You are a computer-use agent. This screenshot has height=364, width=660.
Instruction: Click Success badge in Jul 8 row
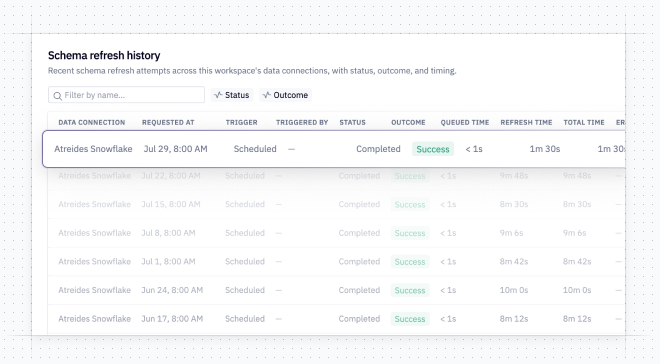pos(410,233)
